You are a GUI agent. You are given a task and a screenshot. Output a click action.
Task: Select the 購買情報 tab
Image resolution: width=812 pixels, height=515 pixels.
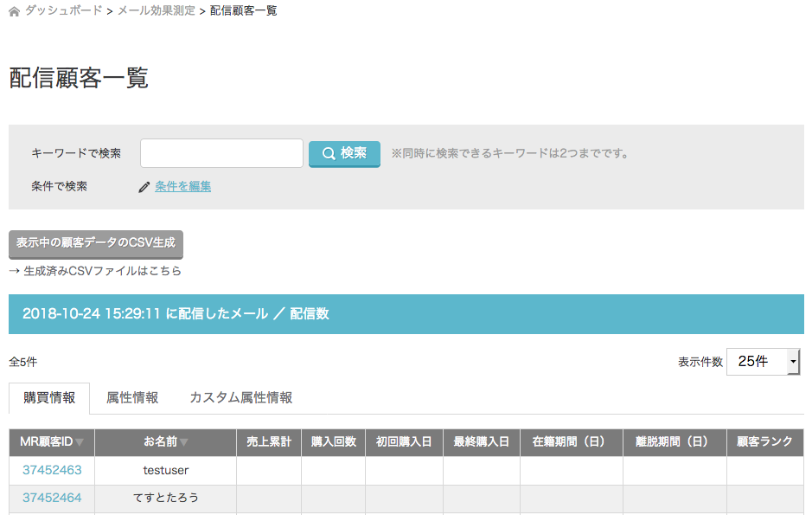point(49,398)
